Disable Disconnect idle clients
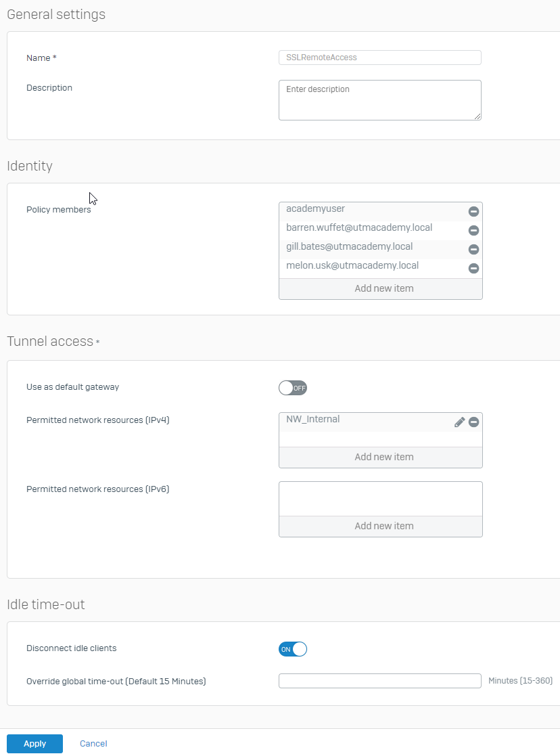This screenshot has width=560, height=756. (293, 648)
